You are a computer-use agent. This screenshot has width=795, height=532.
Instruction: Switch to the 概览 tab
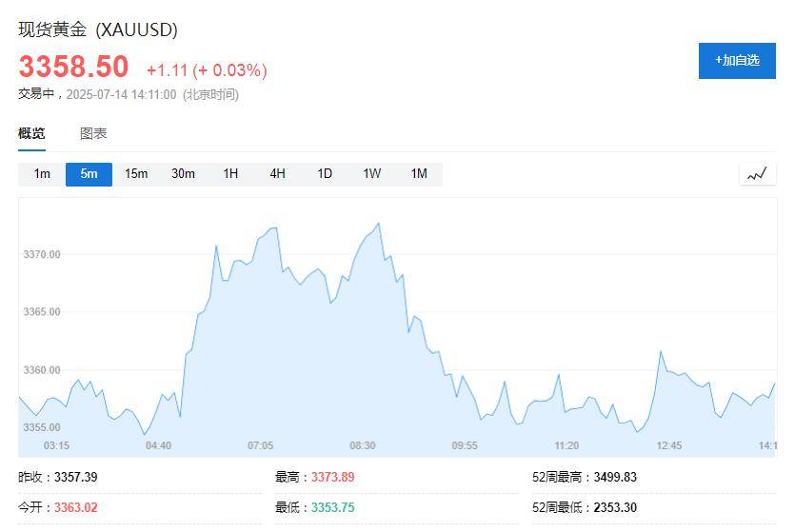pyautogui.click(x=31, y=134)
